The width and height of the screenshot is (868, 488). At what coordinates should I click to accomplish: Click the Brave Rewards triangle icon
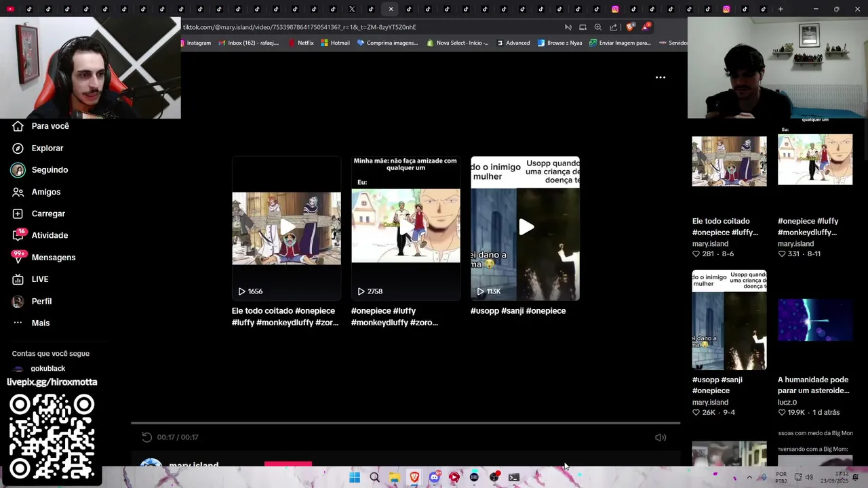click(x=646, y=27)
